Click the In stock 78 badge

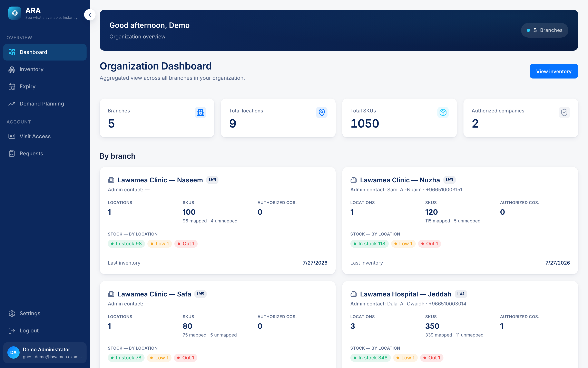click(x=126, y=358)
